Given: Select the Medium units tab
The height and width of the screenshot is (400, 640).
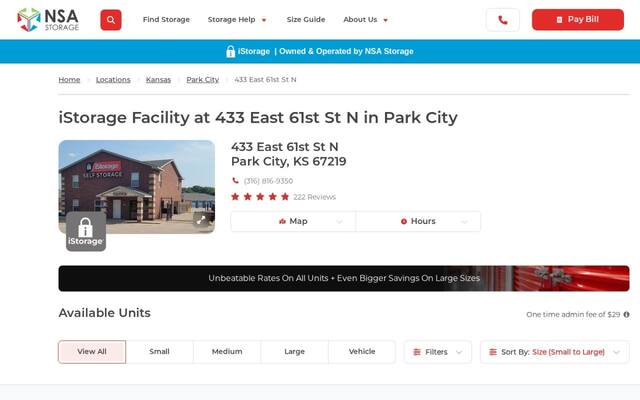Looking at the screenshot, I should 227,352.
